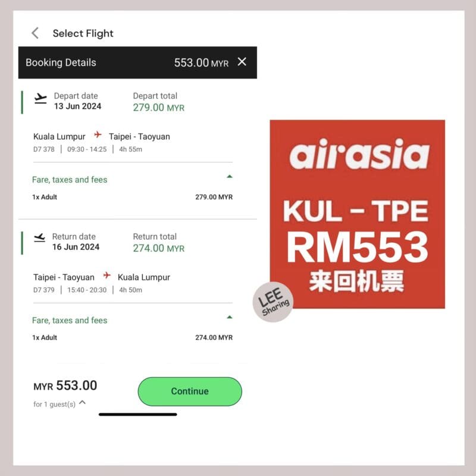Click the returning plane landing icon
The height and width of the screenshot is (476, 476).
click(x=39, y=237)
